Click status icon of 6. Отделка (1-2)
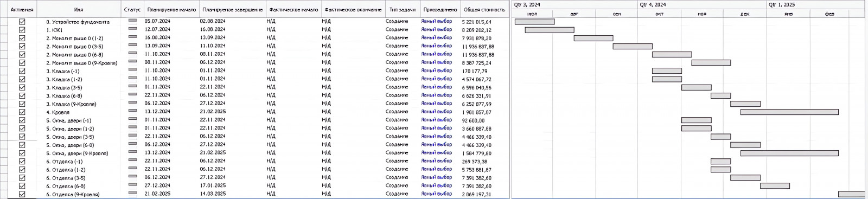 [132, 168]
